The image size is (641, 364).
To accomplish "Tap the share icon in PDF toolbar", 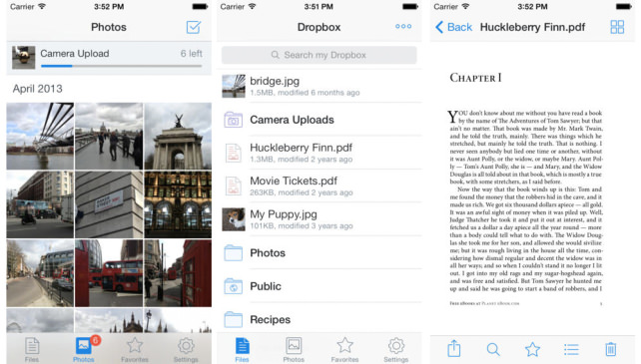I will [x=453, y=349].
